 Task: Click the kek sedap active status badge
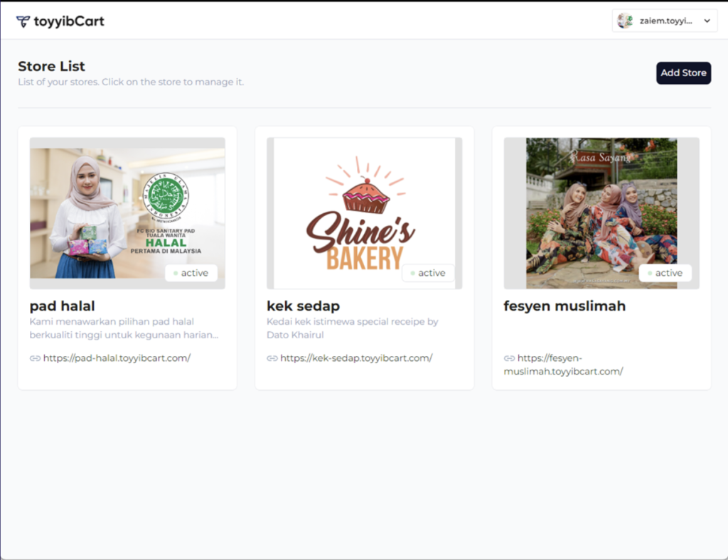pyautogui.click(x=428, y=273)
